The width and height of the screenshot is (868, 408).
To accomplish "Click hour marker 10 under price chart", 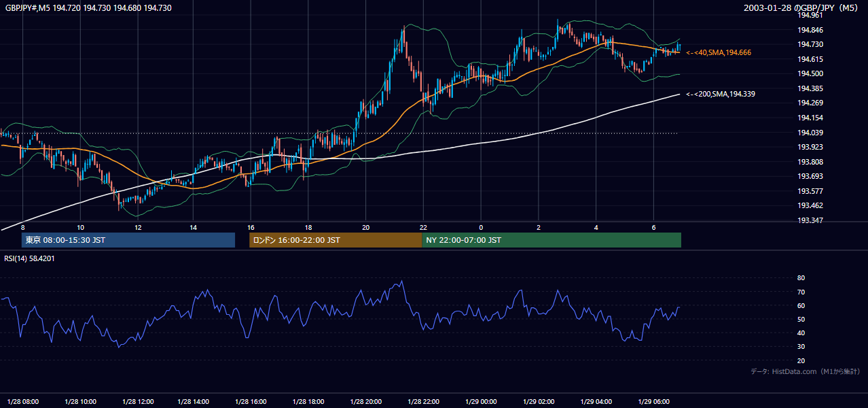I will tap(80, 227).
